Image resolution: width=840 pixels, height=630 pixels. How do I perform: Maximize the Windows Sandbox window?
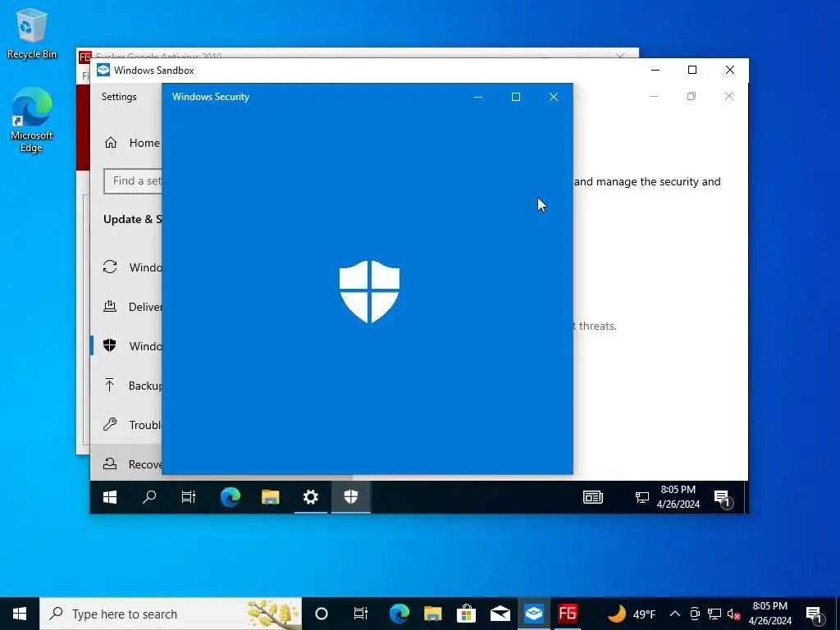692,71
